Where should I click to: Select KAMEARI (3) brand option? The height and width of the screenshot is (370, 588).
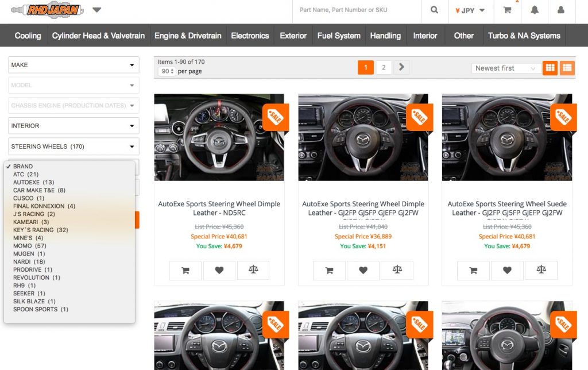pos(69,222)
